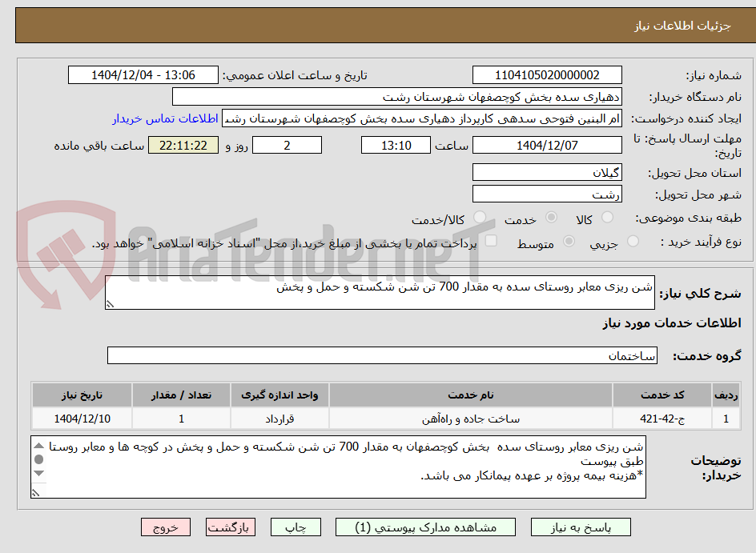Click the چاپ print button

(296, 527)
